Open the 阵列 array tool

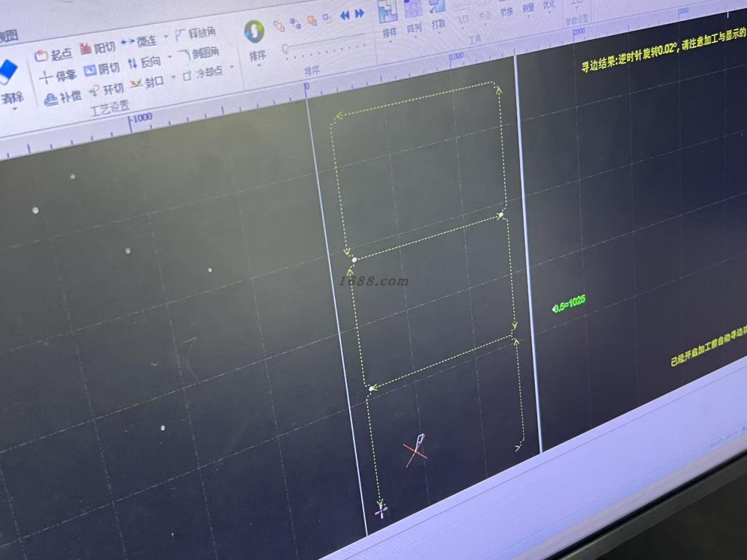tap(413, 15)
